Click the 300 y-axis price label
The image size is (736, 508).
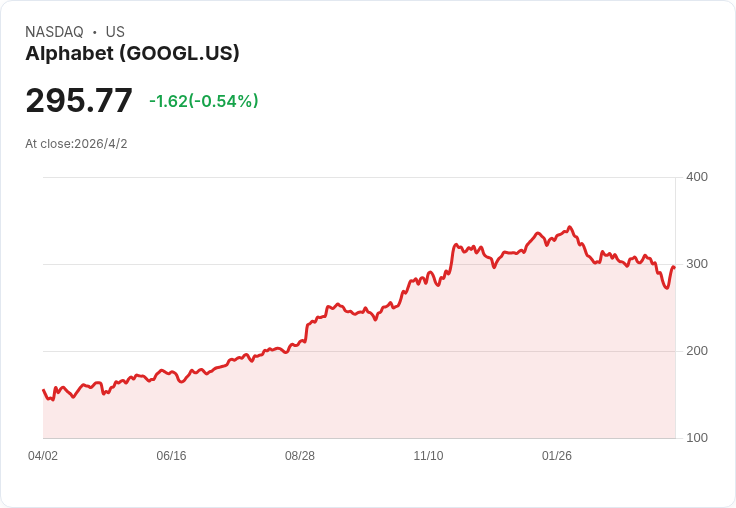pyautogui.click(x=697, y=264)
